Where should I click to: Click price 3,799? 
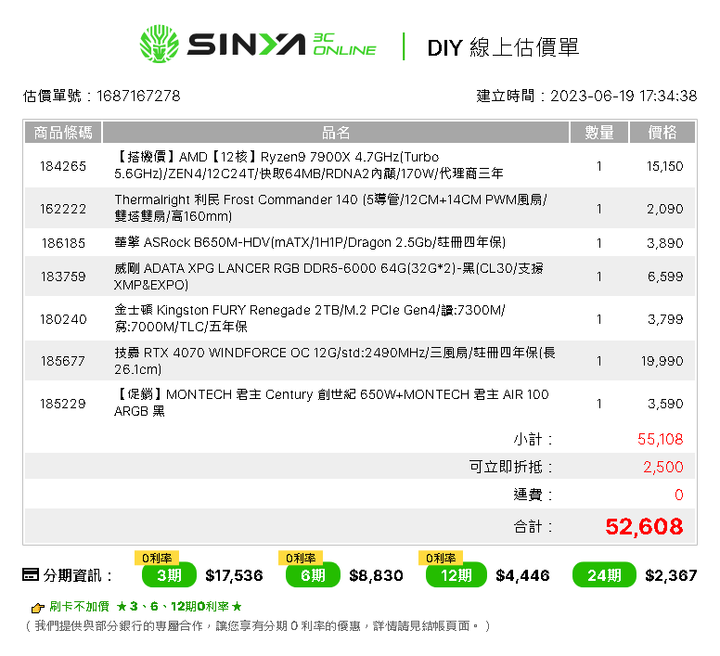665,319
